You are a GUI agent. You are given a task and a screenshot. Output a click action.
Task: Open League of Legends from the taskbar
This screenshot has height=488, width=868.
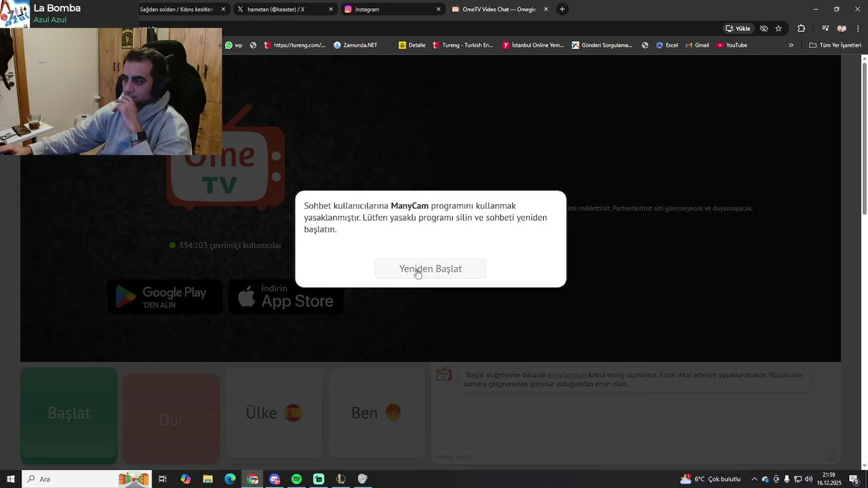(340, 479)
